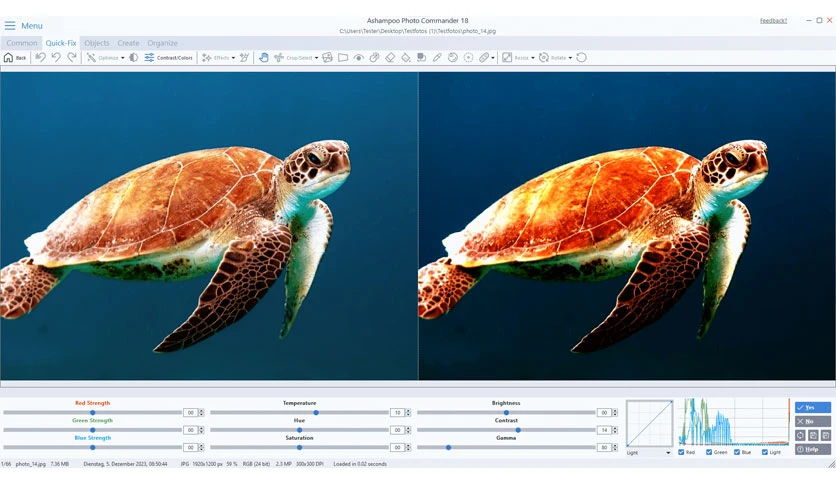The image size is (836, 484).
Task: Click the Resize icon
Action: tap(507, 58)
